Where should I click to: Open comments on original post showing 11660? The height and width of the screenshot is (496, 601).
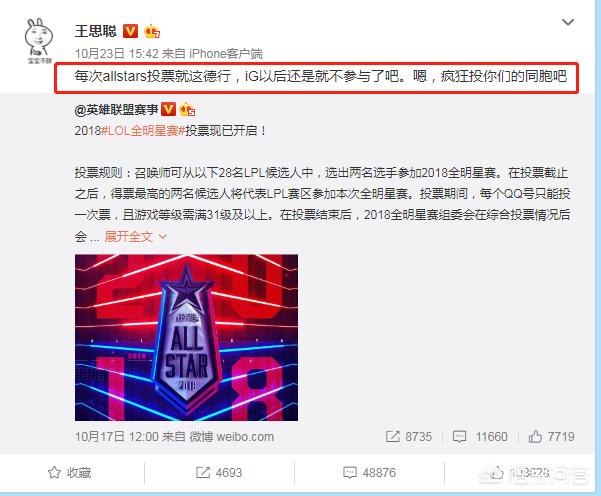tap(480, 437)
